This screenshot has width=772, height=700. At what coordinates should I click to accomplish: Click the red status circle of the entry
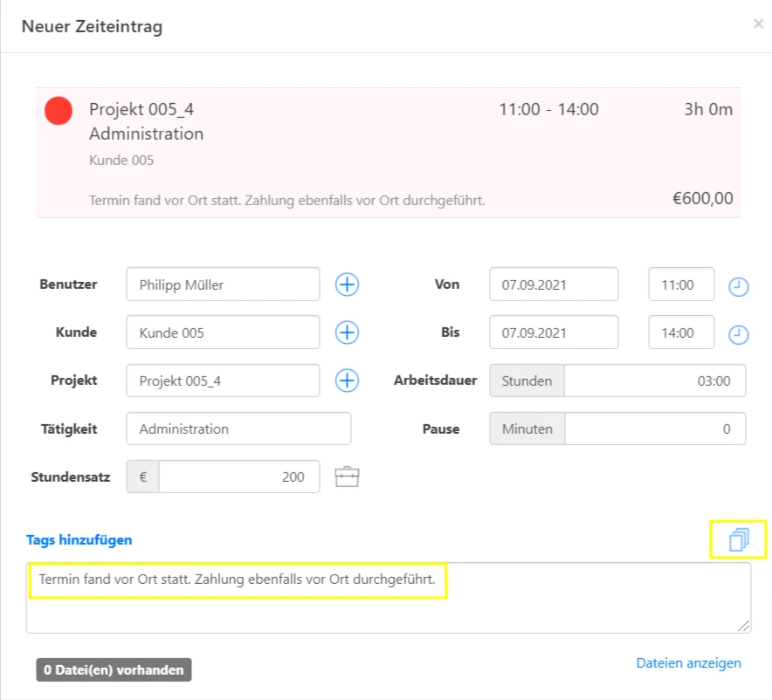58,110
